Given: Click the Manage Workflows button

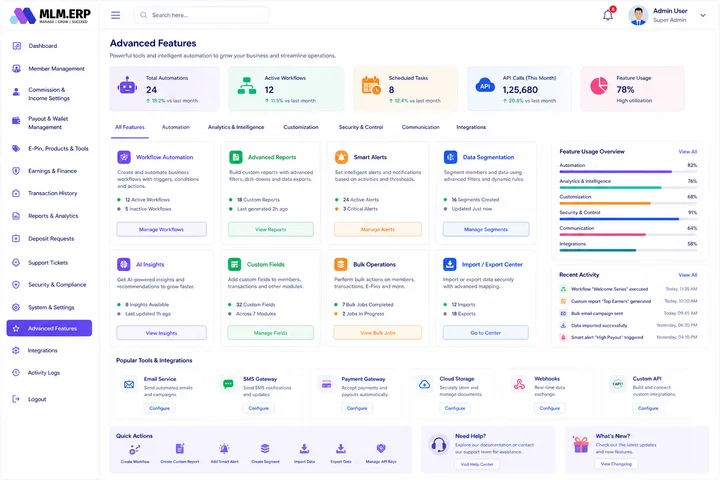Looking at the screenshot, I should tap(161, 229).
